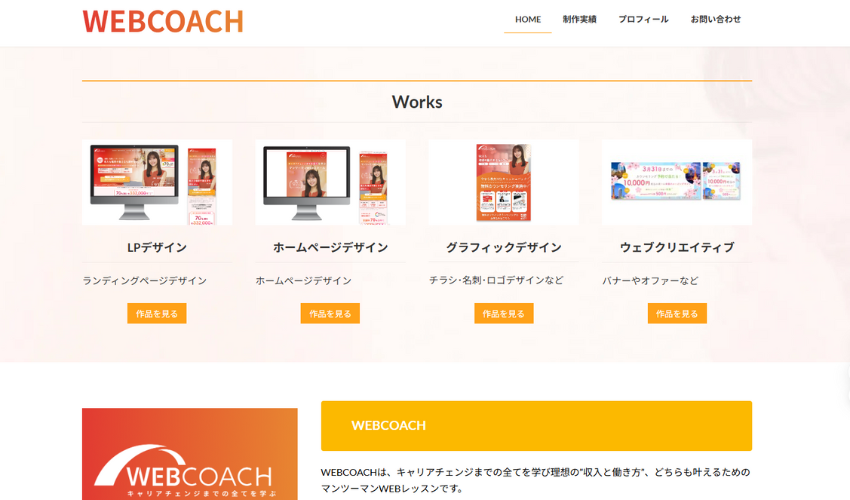Open the グラフィックデザイン bold title
Image resolution: width=850 pixels, height=500 pixels.
(503, 247)
